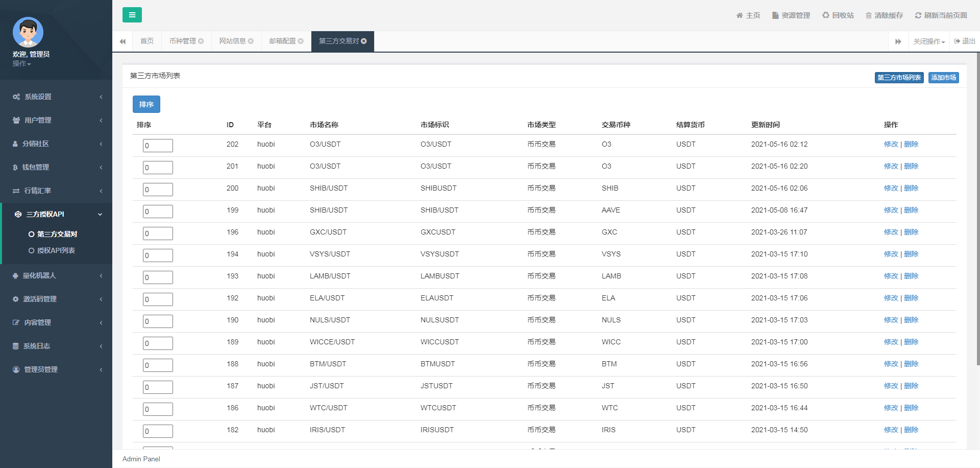Click the 量化机器人 icon in sidebar
The image size is (980, 468).
tap(15, 275)
